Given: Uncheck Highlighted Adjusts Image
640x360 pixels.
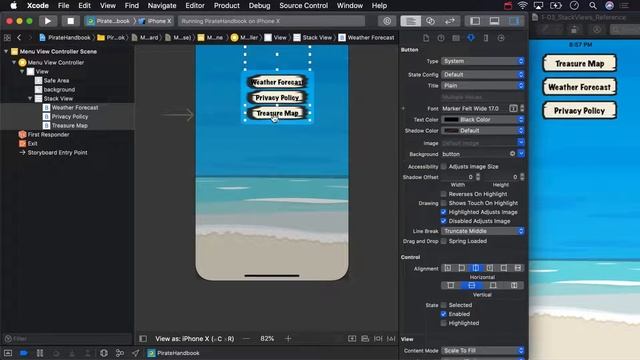Looking at the screenshot, I should (x=444, y=212).
